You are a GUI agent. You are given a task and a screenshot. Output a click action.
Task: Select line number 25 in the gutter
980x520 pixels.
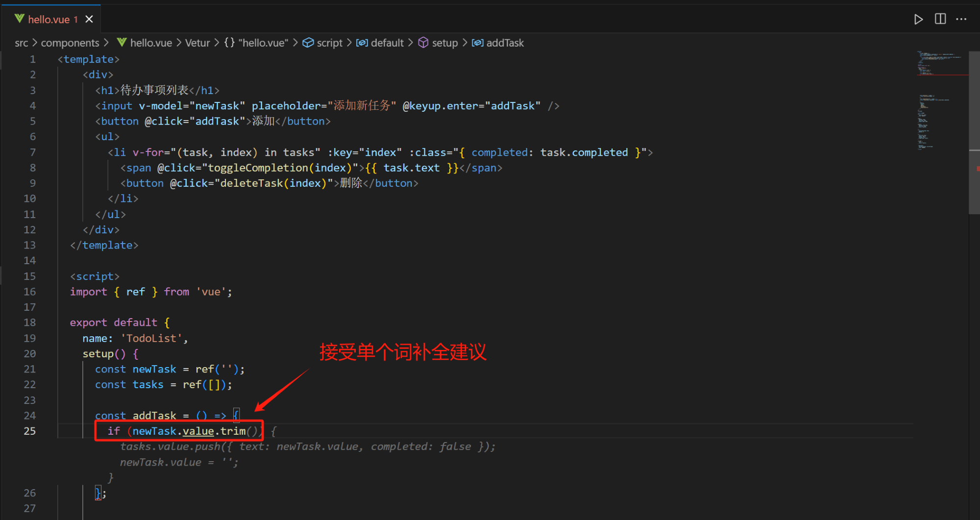click(29, 431)
